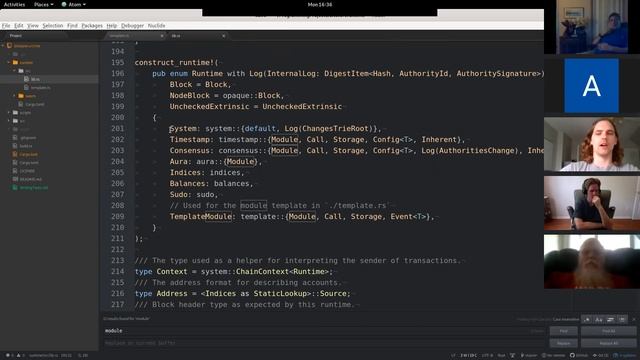This screenshot has height=360, width=640.
Task: Click the root project repository icon
Action: (x=9, y=46)
